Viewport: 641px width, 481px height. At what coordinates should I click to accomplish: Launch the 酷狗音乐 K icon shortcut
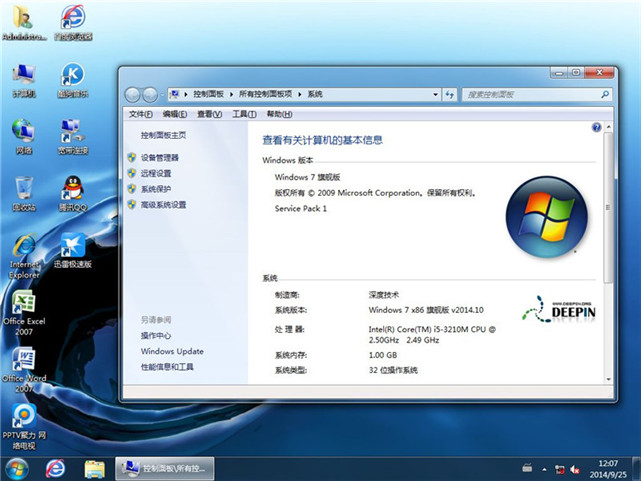(73, 80)
